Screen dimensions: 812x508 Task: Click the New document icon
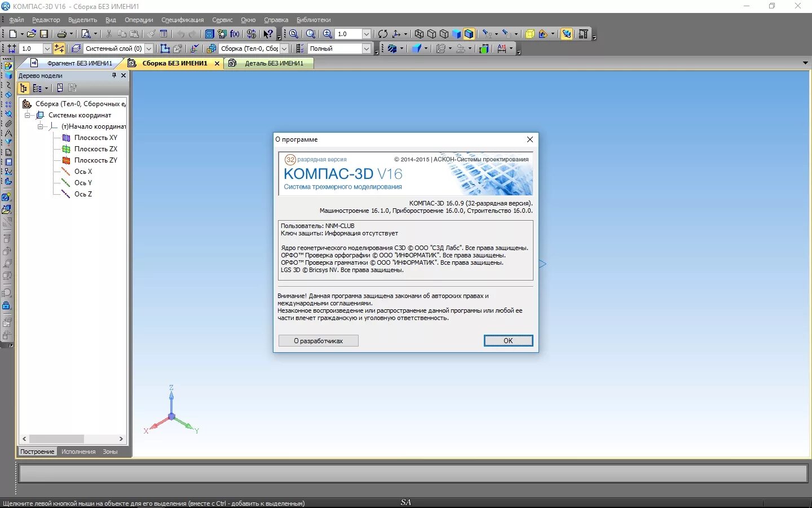click(x=12, y=34)
